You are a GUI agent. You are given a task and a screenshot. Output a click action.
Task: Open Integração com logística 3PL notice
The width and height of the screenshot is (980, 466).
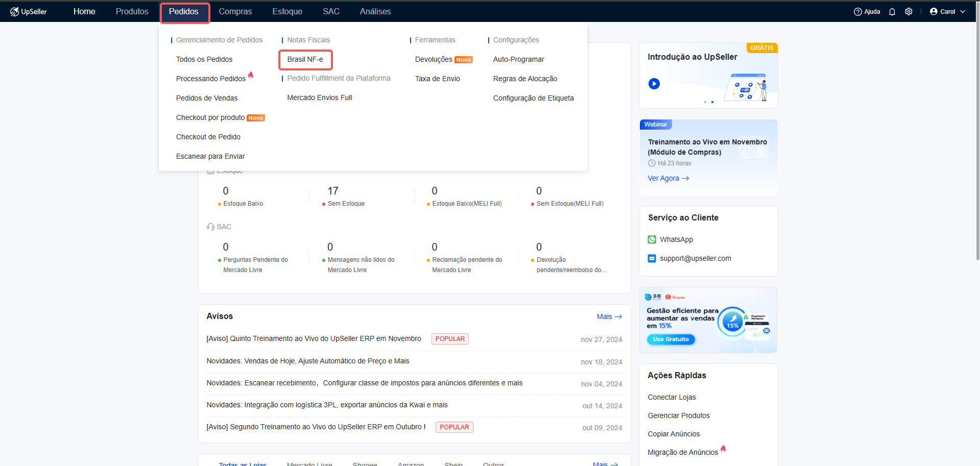point(327,405)
